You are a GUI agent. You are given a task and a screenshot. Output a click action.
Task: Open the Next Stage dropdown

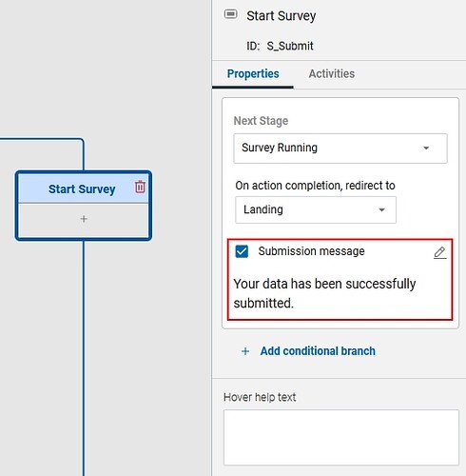pyautogui.click(x=340, y=149)
